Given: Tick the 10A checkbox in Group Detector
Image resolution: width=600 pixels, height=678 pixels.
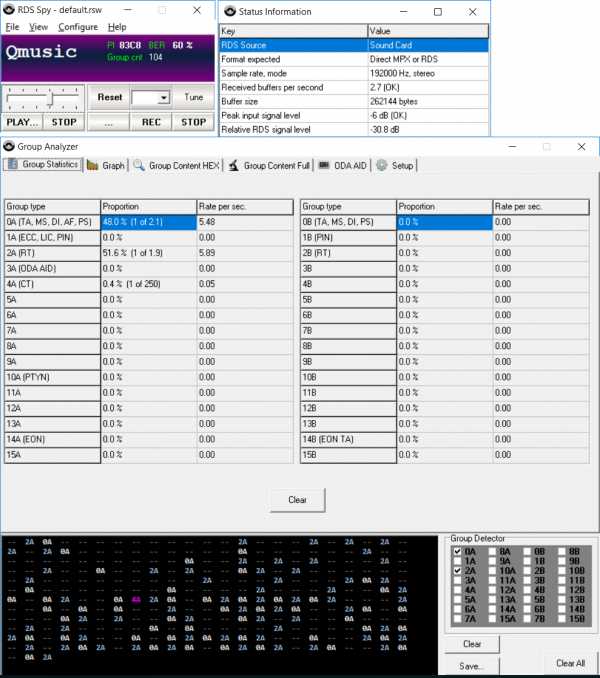Looking at the screenshot, I should [492, 570].
